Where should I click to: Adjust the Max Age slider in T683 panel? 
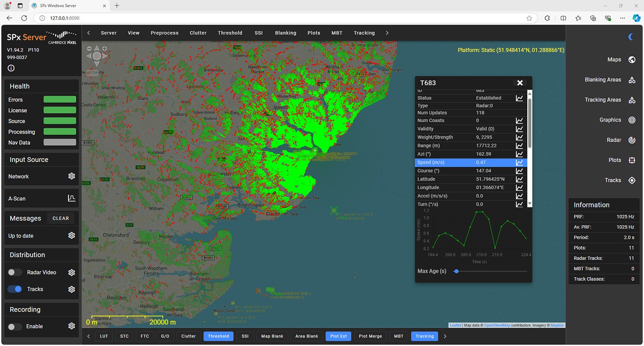[456, 271]
